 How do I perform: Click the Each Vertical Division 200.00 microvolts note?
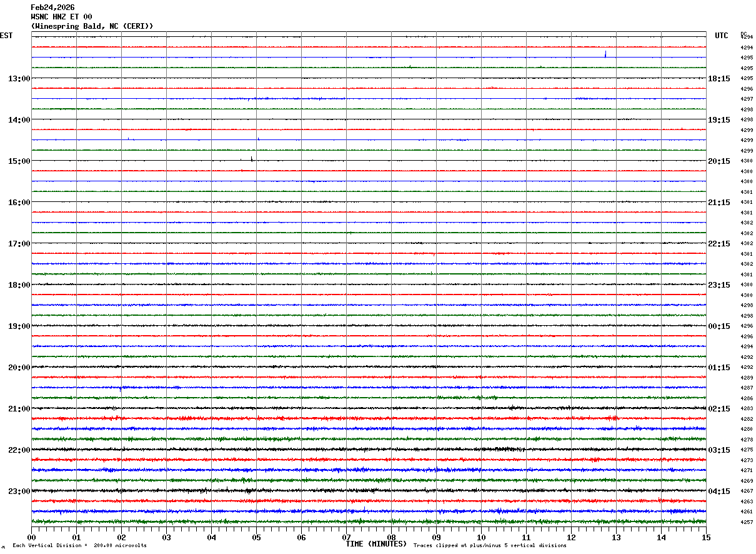click(x=79, y=546)
